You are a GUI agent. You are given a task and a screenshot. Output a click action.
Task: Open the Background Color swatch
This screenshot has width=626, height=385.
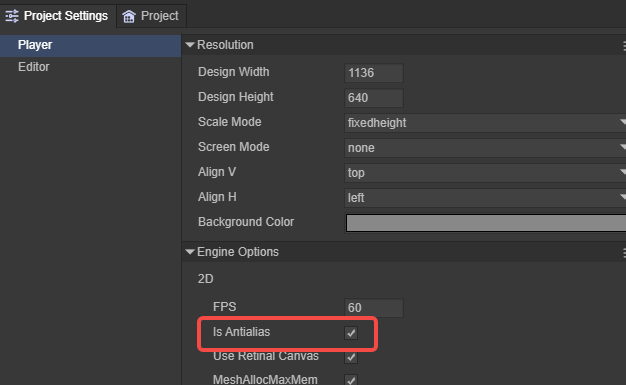[x=486, y=223]
